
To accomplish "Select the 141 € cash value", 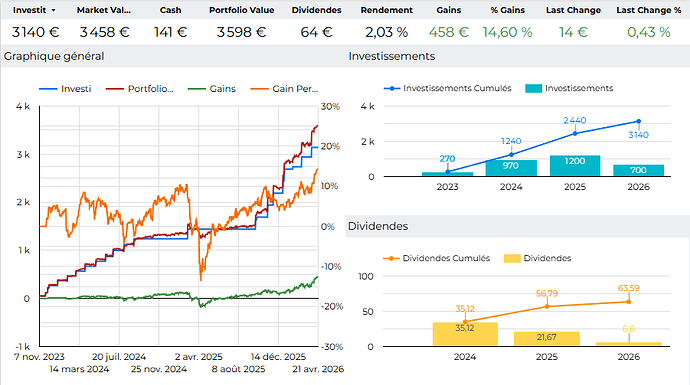I will point(170,32).
